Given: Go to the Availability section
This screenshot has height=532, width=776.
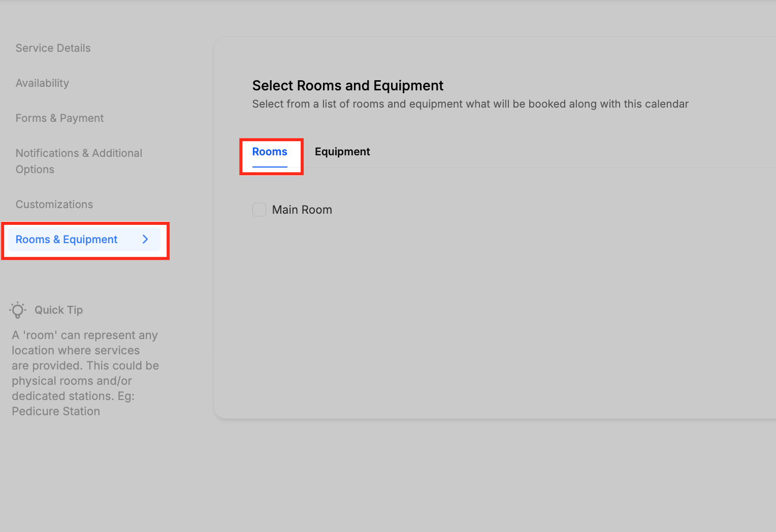Looking at the screenshot, I should [x=42, y=83].
